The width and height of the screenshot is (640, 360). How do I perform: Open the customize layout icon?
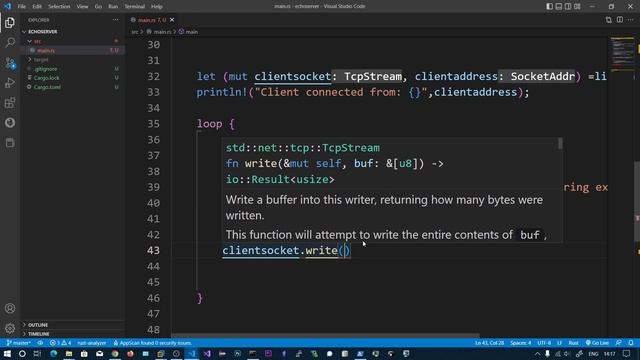[577, 7]
